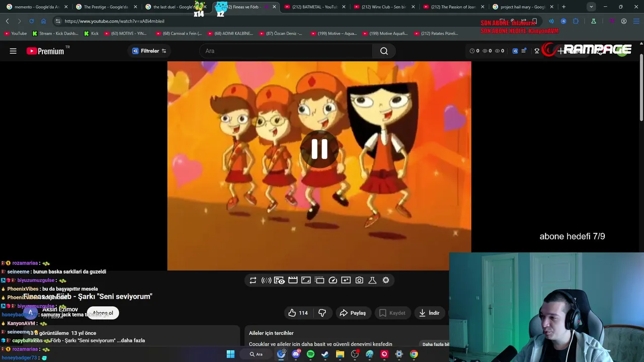The image size is (644, 362).
Task: Switch to project hail mary tab
Action: [x=522, y=7]
